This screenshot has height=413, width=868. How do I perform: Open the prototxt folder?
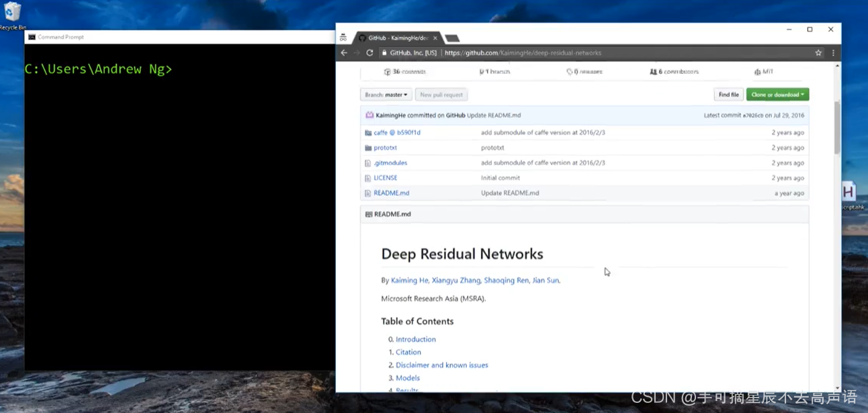[385, 148]
